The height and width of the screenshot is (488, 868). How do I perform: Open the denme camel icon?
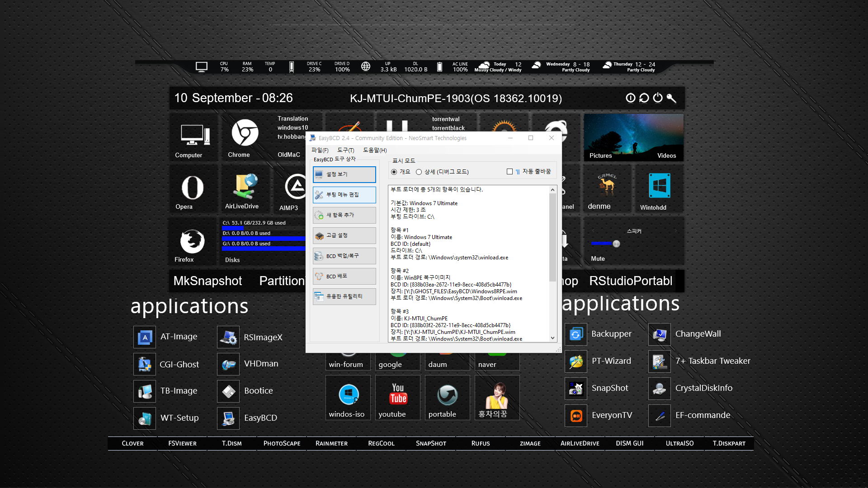(x=607, y=184)
